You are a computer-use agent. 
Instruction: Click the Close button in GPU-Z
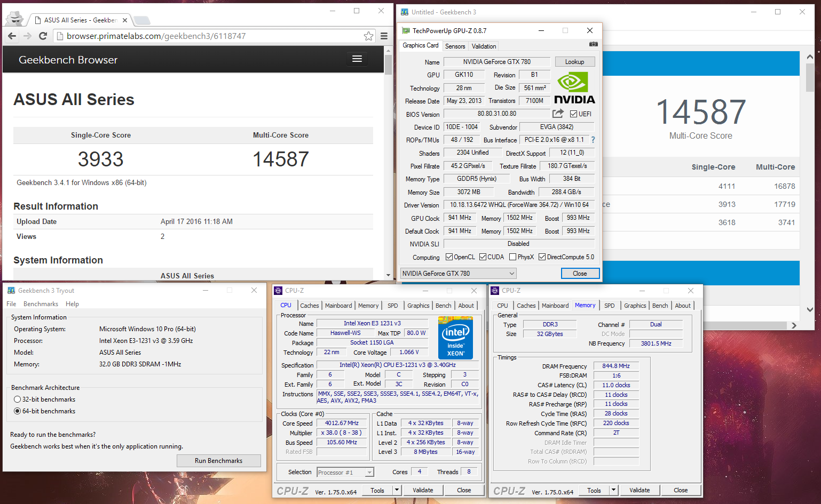580,274
